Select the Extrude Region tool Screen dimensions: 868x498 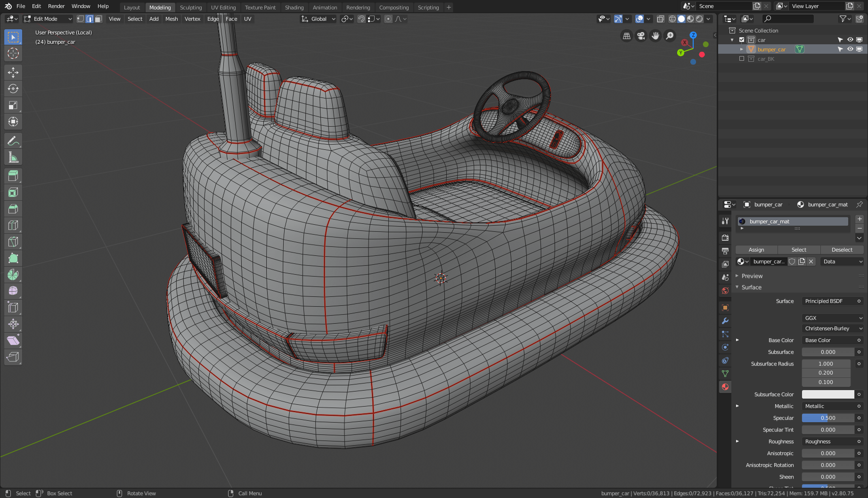tap(13, 176)
